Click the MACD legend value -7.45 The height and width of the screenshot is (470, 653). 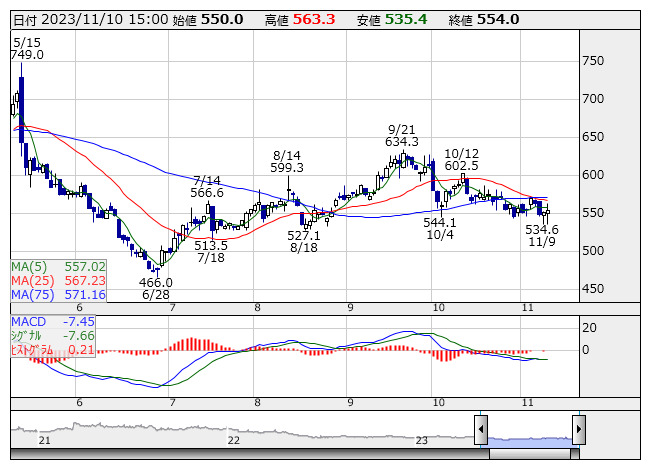(x=79, y=322)
